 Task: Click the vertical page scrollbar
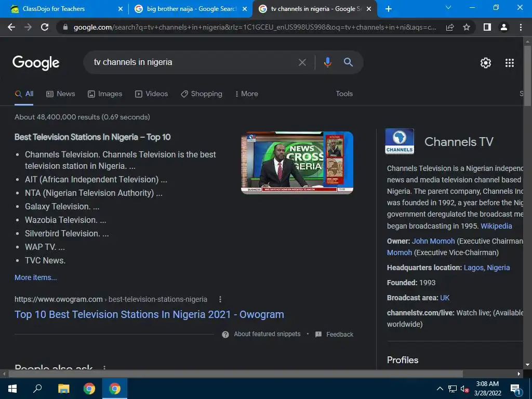click(527, 76)
